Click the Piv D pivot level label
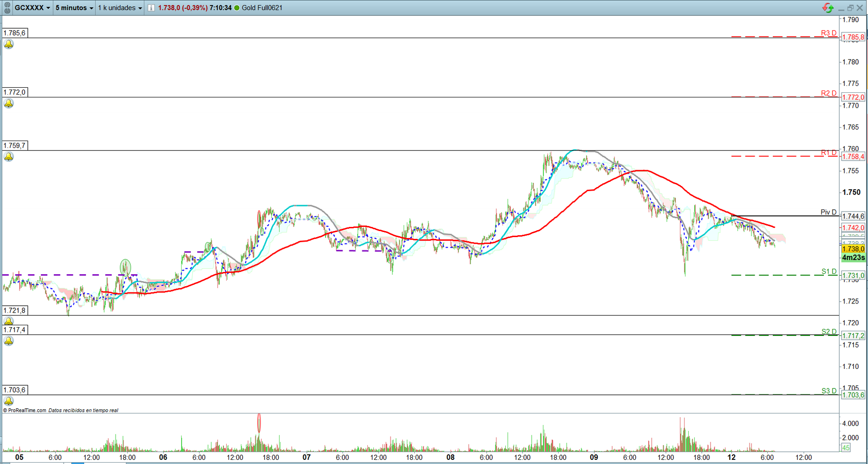This screenshot has height=464, width=868. (828, 212)
